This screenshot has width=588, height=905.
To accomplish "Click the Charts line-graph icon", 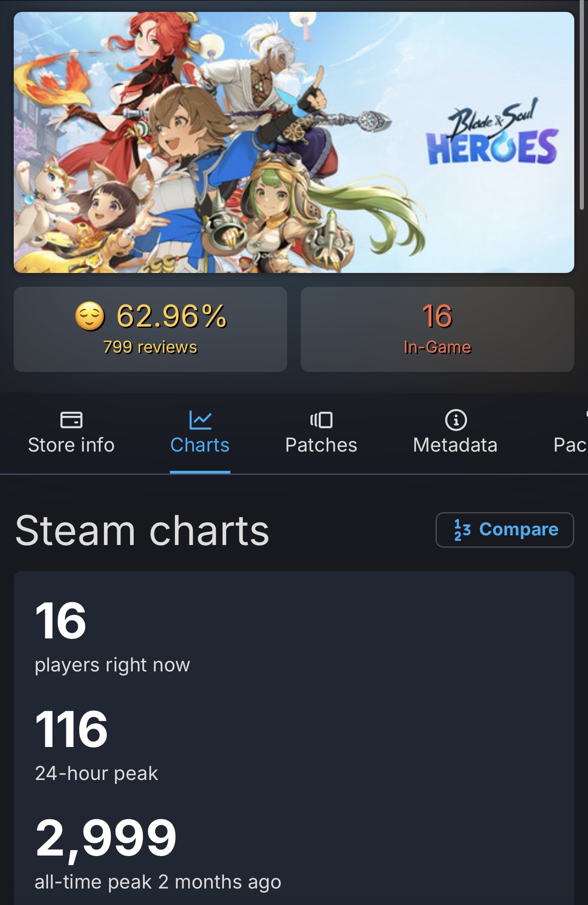I will click(200, 420).
